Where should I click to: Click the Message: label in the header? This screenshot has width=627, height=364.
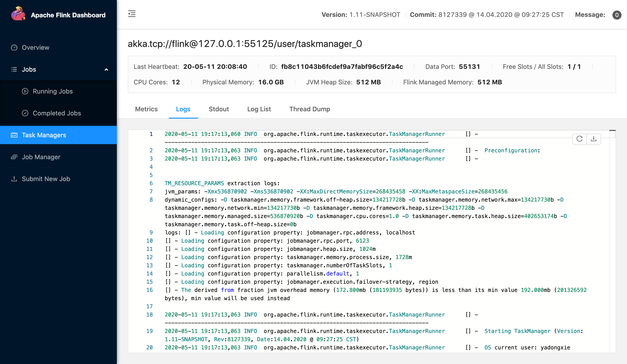pos(590,15)
